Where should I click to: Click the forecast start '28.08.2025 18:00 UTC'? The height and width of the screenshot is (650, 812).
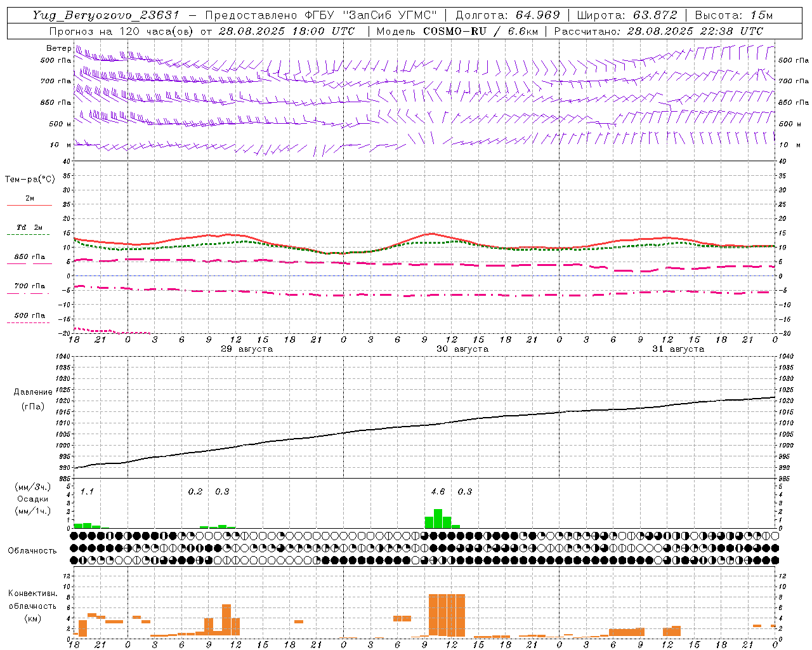(x=287, y=31)
